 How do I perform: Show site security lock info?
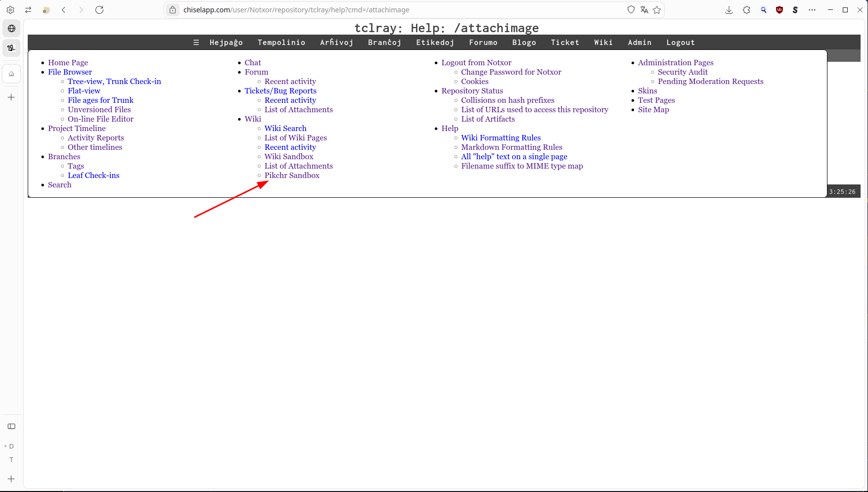tap(172, 10)
